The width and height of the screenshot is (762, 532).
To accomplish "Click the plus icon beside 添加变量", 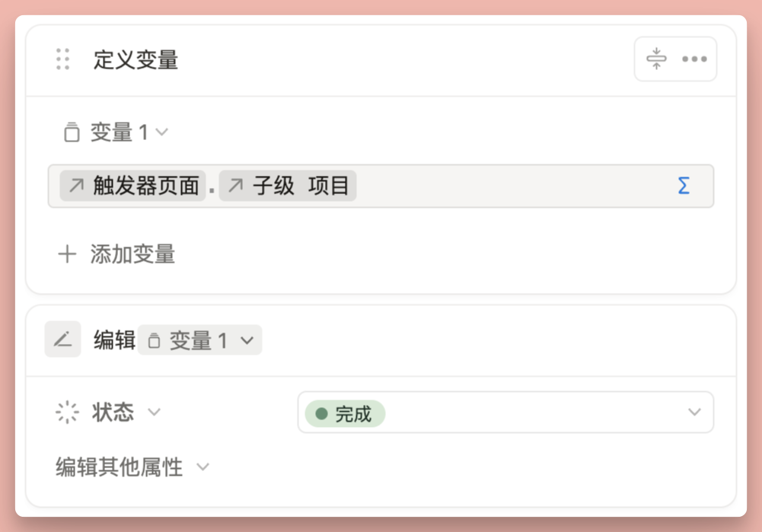I will click(x=68, y=254).
